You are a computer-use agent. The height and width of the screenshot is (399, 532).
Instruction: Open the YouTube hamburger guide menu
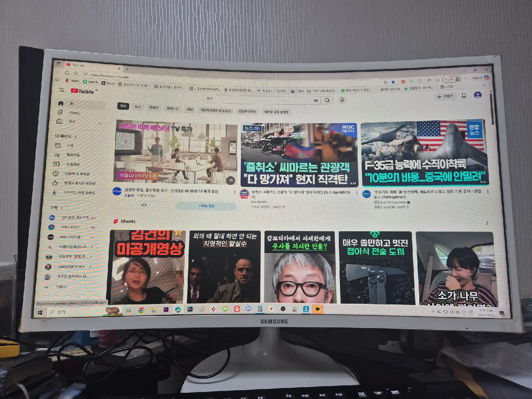62,90
